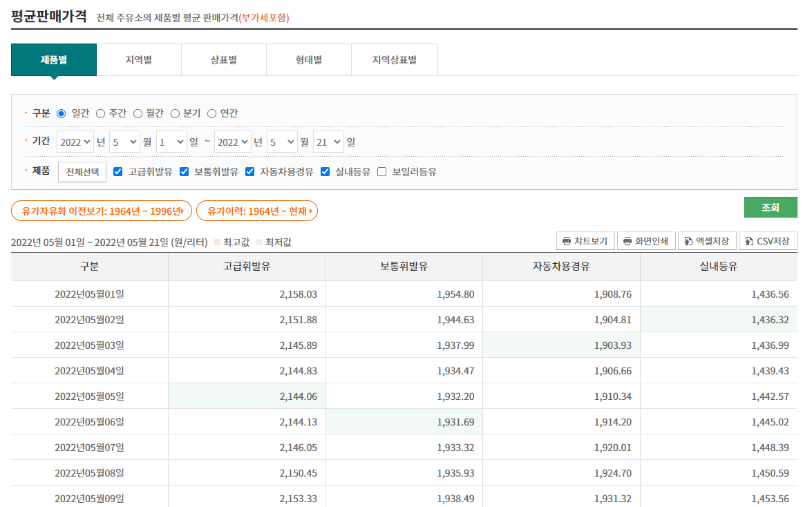Toggle the 실내등유 checkbox
Image resolution: width=812 pixels, height=507 pixels.
coord(325,172)
